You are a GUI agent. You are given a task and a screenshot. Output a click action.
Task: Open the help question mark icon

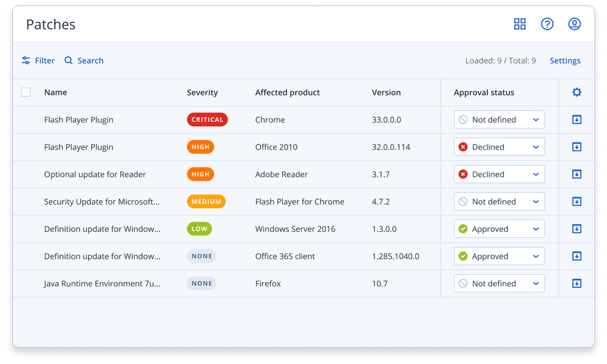(x=547, y=24)
